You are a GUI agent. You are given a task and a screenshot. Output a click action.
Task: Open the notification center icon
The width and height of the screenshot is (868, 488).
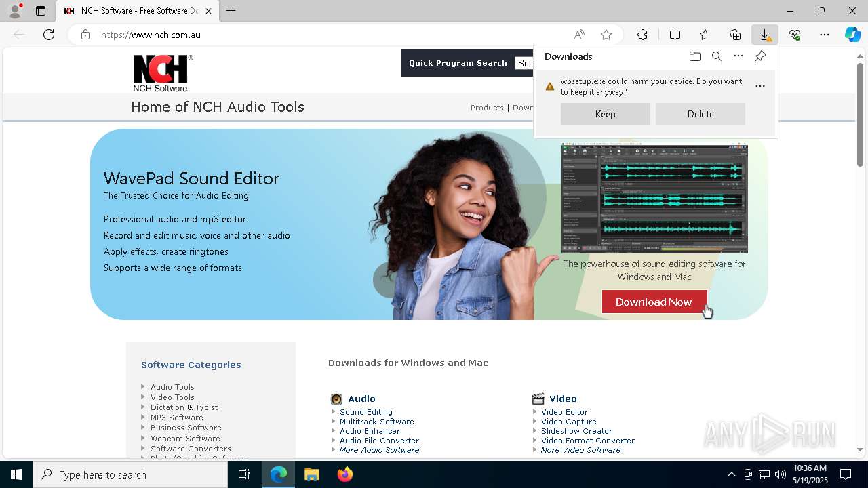click(846, 474)
